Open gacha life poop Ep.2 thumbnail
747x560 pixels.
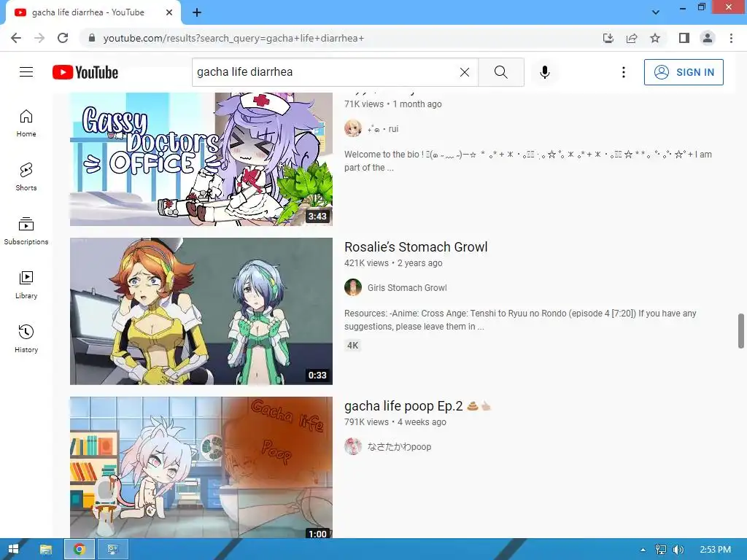201,467
